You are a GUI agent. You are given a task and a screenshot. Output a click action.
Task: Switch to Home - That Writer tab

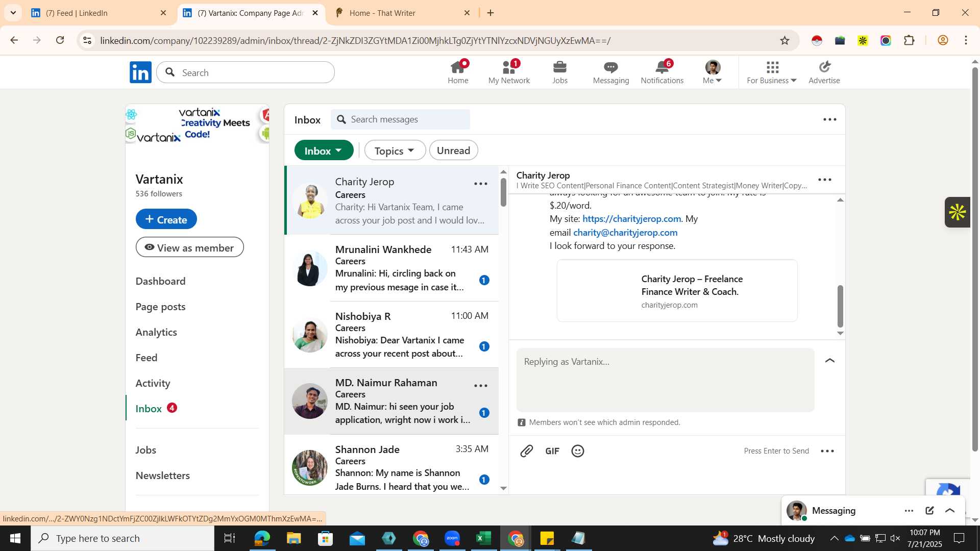pos(403,13)
